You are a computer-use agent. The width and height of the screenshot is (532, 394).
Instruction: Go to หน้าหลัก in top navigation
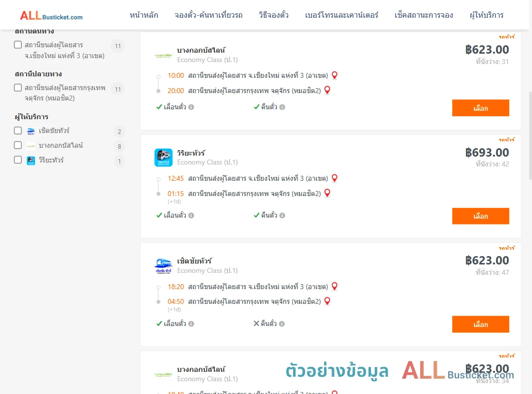click(x=144, y=15)
